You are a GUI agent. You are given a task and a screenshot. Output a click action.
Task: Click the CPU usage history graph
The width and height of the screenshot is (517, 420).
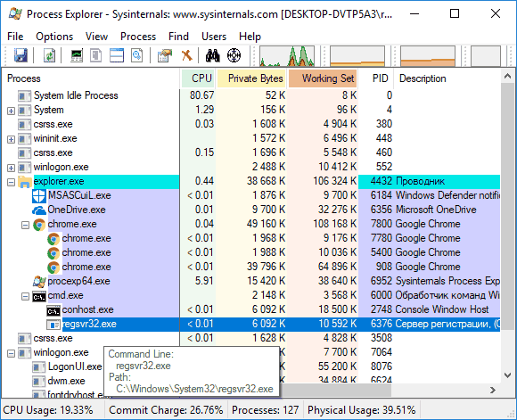pos(287,56)
